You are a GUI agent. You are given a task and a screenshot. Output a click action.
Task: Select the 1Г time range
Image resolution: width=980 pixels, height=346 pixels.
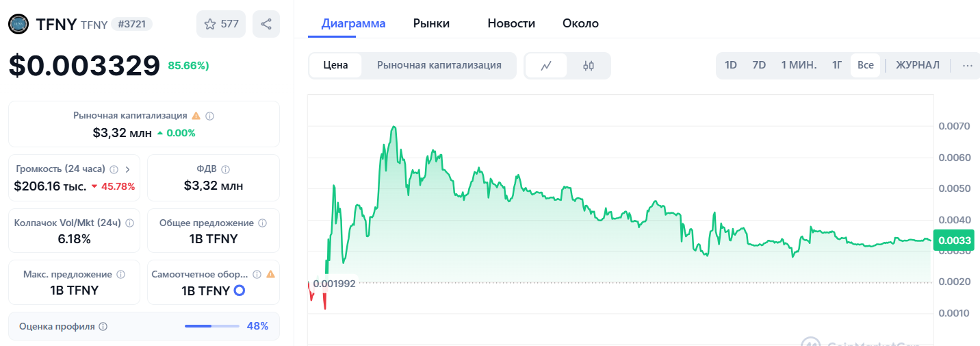[837, 65]
